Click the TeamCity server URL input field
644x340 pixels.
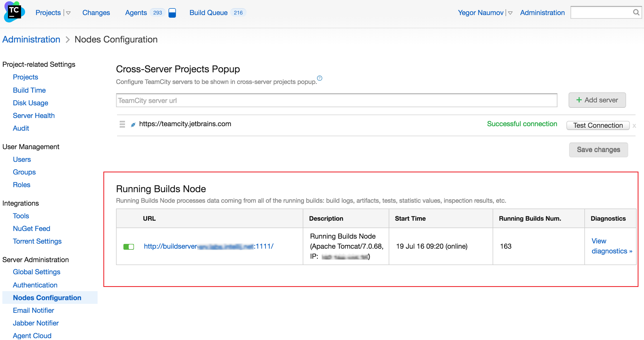point(336,100)
